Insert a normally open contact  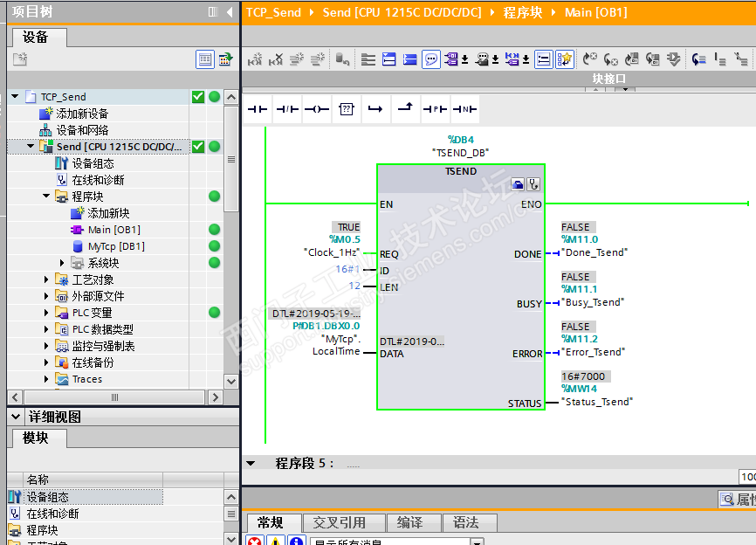(257, 109)
